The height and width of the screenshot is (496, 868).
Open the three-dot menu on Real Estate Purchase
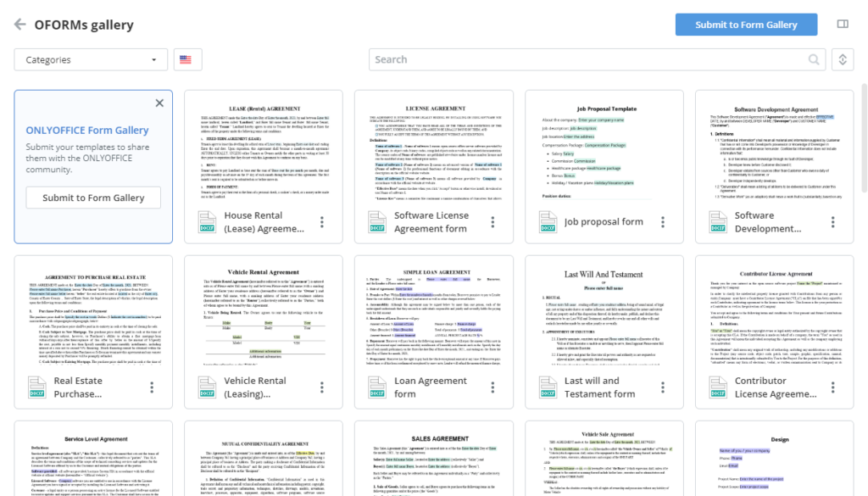click(151, 387)
